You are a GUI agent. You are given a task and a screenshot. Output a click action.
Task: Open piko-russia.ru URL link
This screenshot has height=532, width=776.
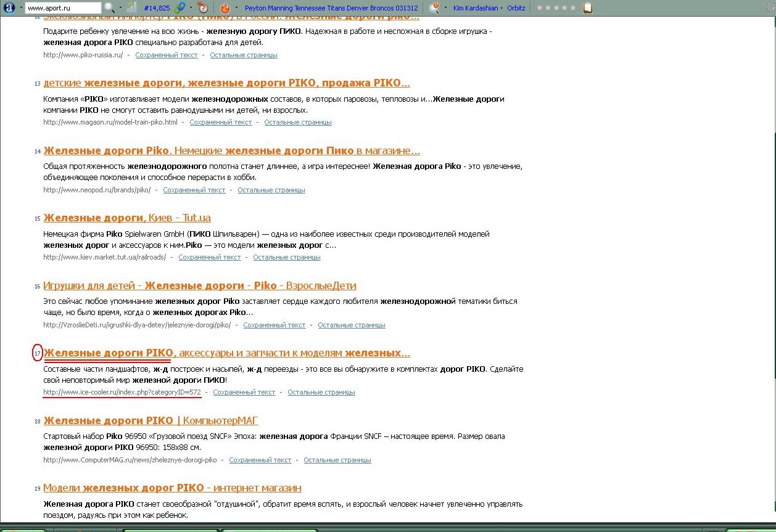(x=83, y=55)
